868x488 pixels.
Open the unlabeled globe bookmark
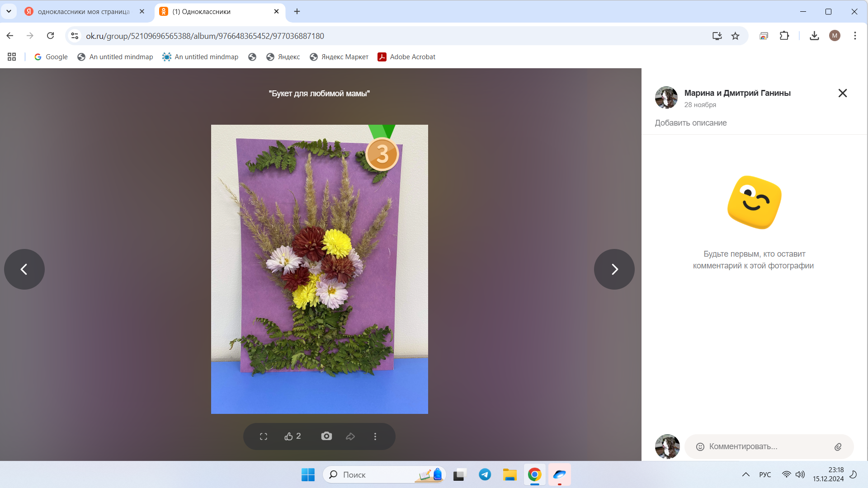coord(252,57)
